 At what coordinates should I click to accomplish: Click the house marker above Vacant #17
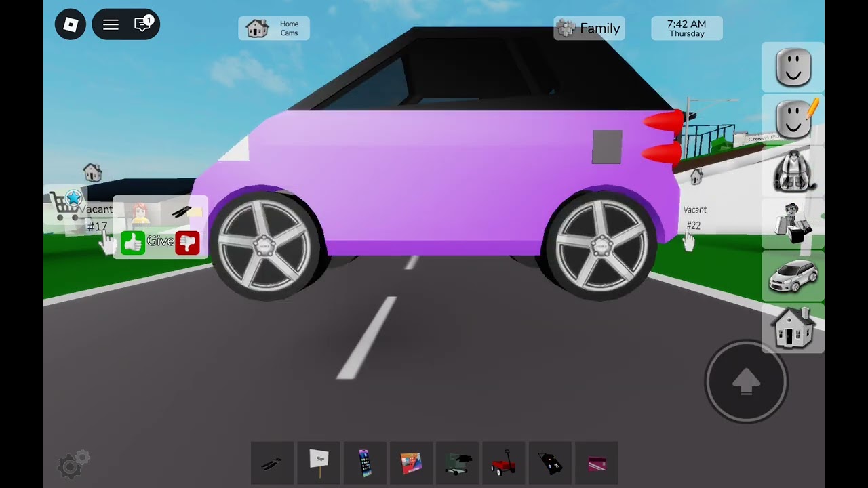pos(92,172)
